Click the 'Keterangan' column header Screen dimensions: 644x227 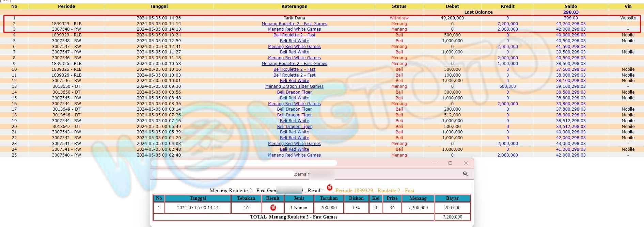(x=294, y=6)
